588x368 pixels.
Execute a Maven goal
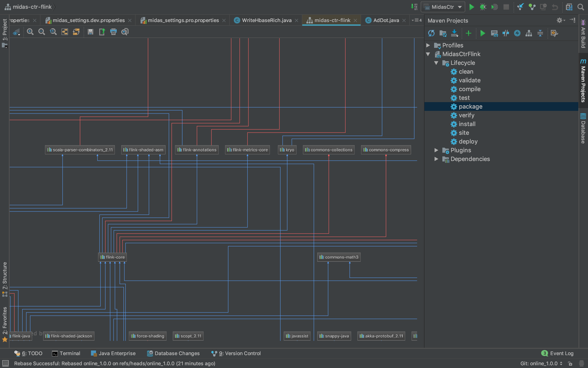click(x=494, y=33)
